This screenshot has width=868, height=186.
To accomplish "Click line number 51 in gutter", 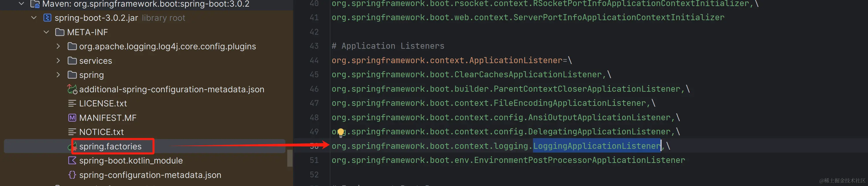I will click(314, 160).
